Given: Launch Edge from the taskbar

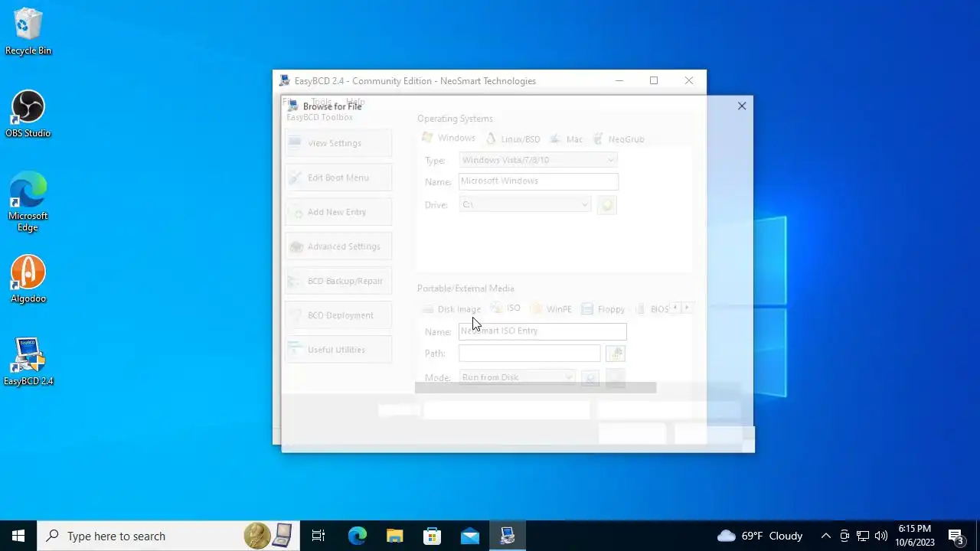Looking at the screenshot, I should (357, 536).
